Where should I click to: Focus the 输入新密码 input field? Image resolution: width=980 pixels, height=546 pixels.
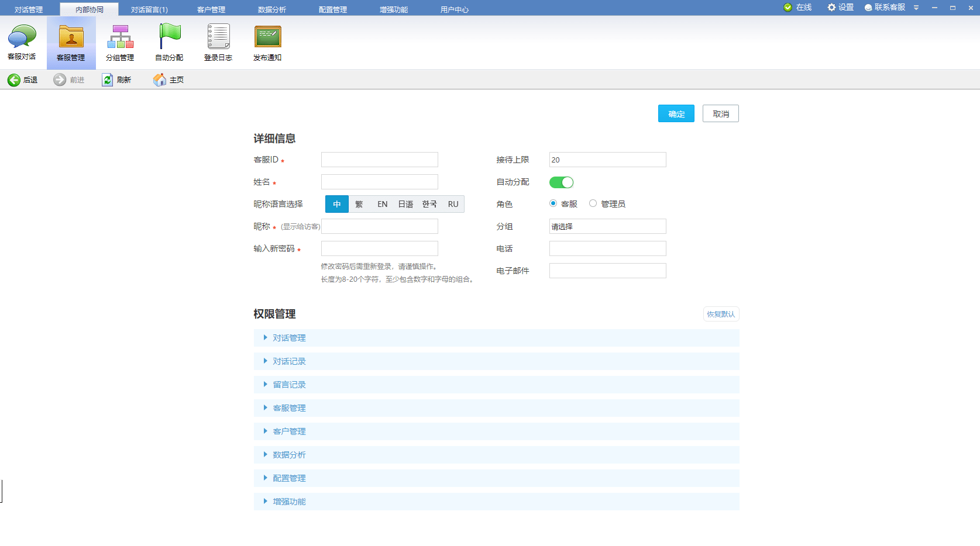click(x=379, y=248)
